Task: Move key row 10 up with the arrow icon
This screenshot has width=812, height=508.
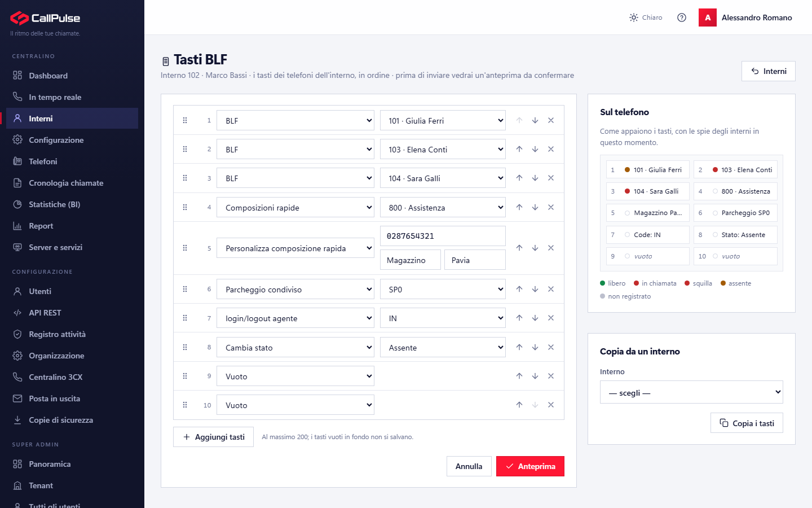Action: pos(519,405)
